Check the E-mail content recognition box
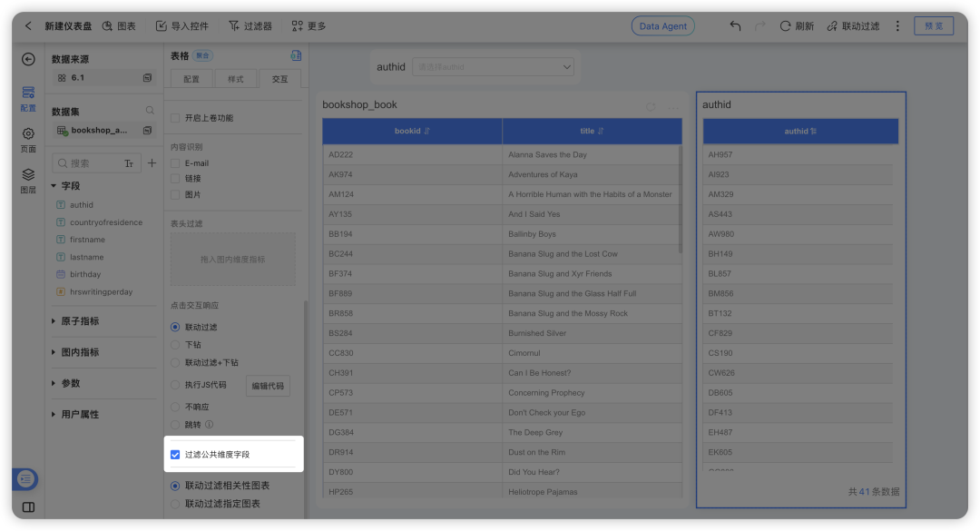The height and width of the screenshot is (531, 980). click(176, 163)
